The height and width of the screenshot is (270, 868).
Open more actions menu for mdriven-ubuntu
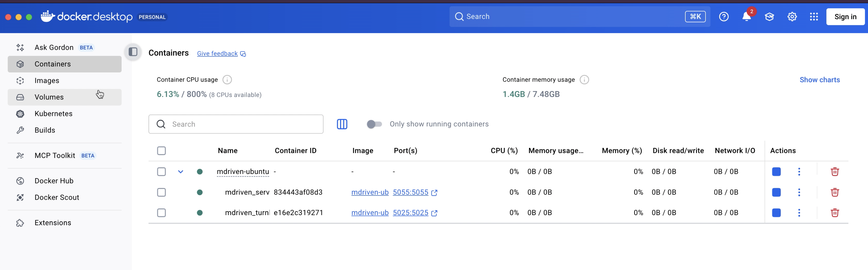pos(799,172)
